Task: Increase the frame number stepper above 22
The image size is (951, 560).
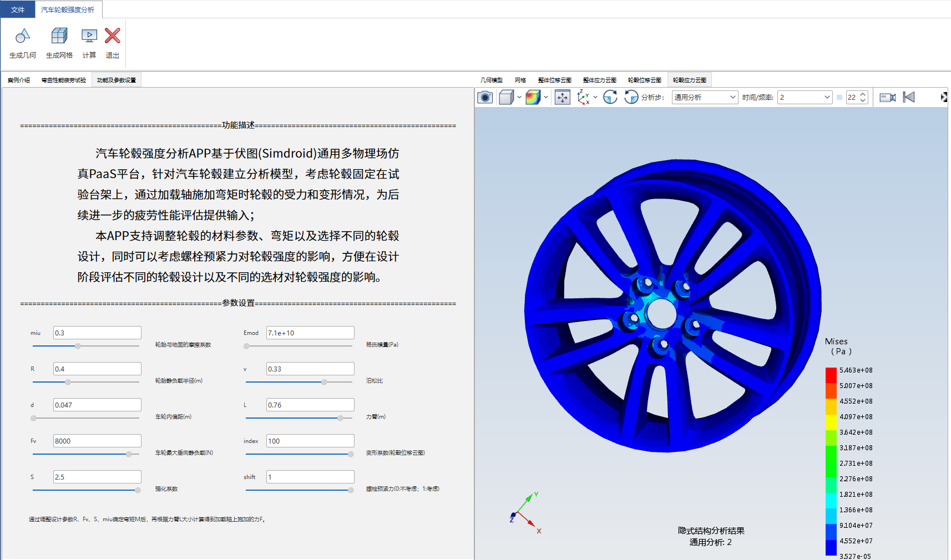Action: point(863,94)
